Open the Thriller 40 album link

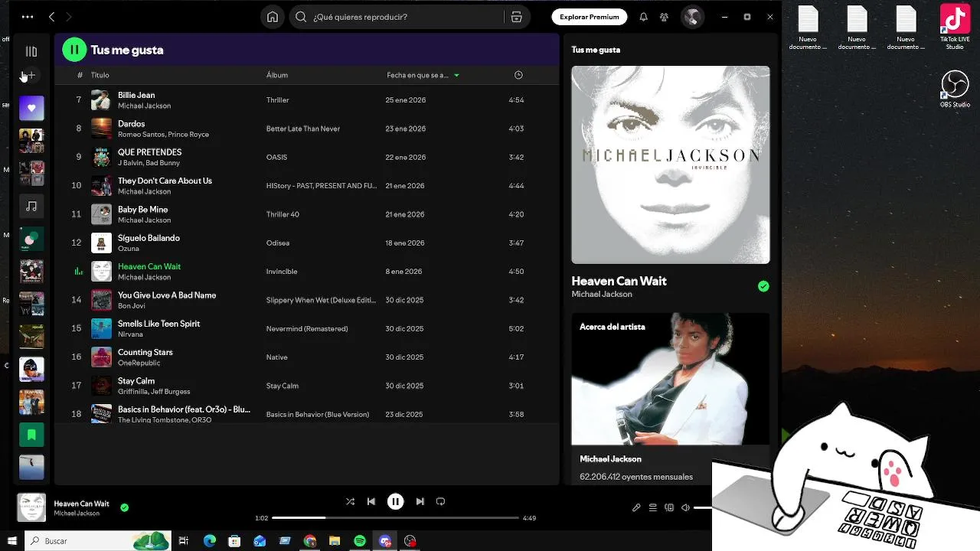point(283,214)
